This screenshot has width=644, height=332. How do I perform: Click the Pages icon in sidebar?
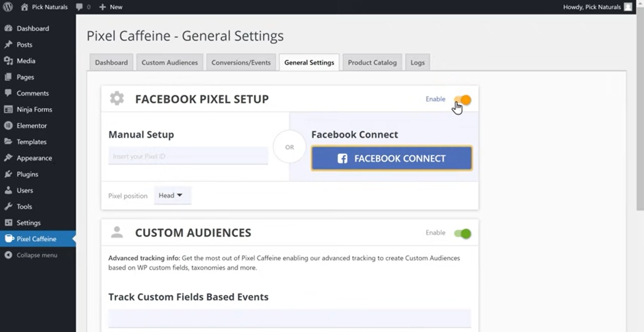pyautogui.click(x=8, y=77)
